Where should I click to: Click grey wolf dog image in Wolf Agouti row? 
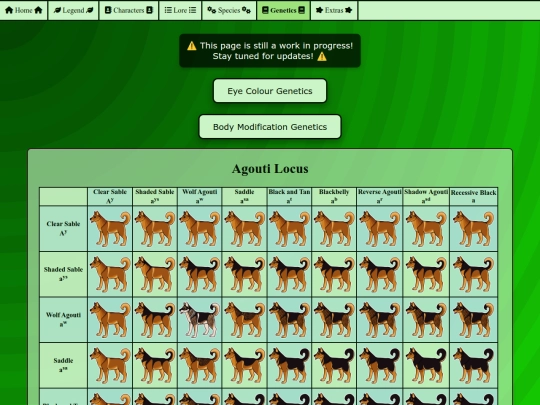199,320
